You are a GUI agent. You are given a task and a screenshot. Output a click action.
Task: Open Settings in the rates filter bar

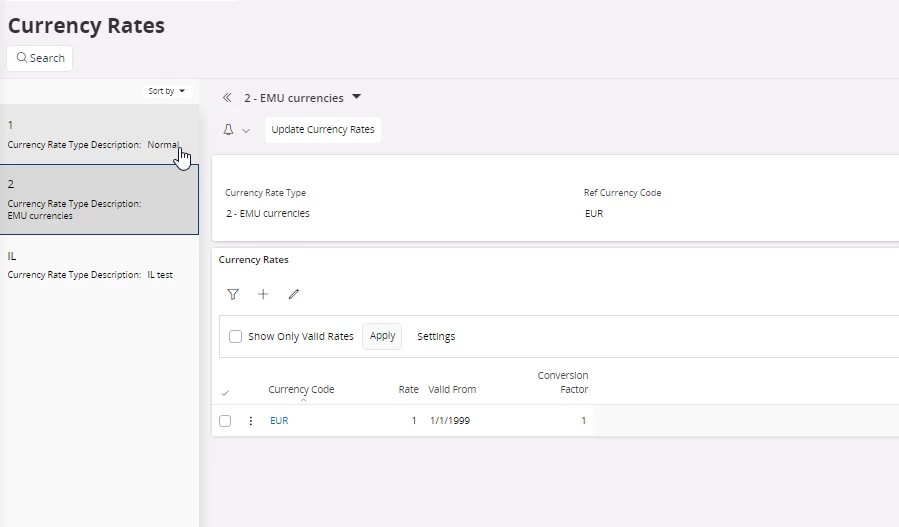(436, 337)
